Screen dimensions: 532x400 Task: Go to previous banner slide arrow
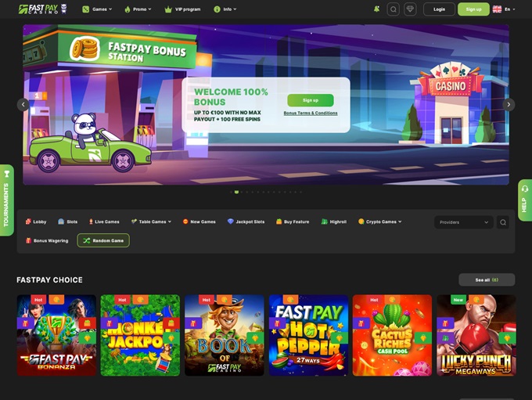23,104
